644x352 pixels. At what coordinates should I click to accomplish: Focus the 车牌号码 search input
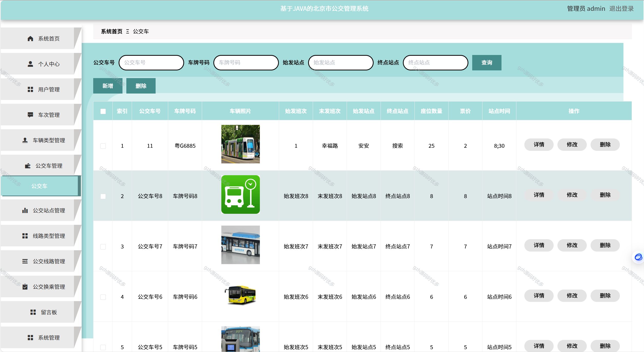246,62
